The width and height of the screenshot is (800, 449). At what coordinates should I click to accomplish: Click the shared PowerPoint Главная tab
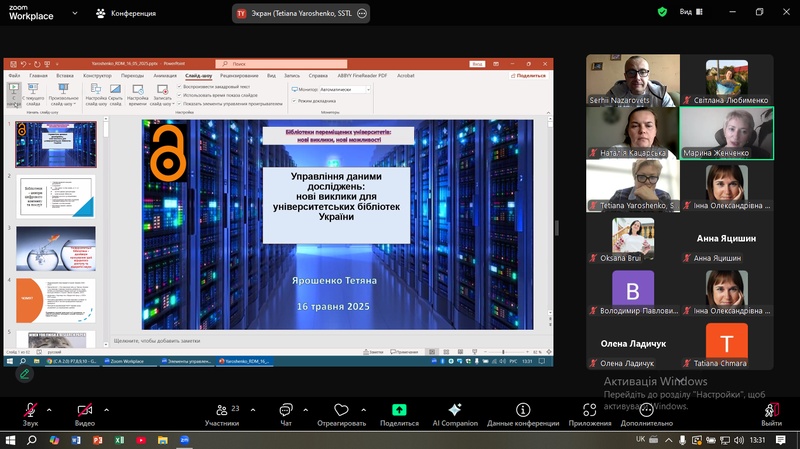[x=38, y=76]
